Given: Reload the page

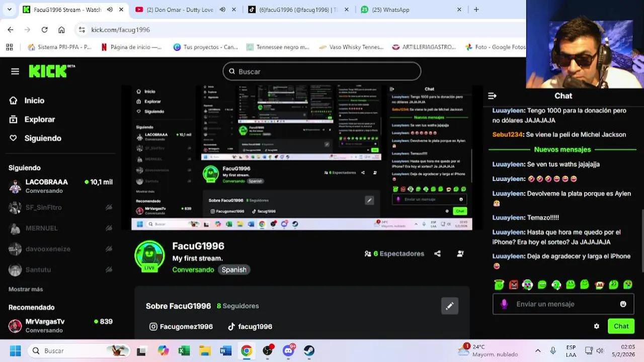Looking at the screenshot, I should (x=44, y=30).
